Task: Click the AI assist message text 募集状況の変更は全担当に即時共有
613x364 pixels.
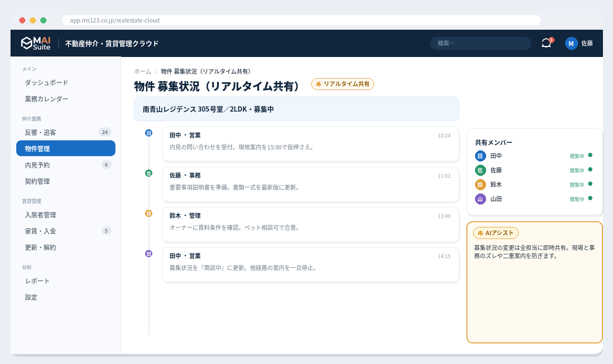Action: (x=534, y=252)
